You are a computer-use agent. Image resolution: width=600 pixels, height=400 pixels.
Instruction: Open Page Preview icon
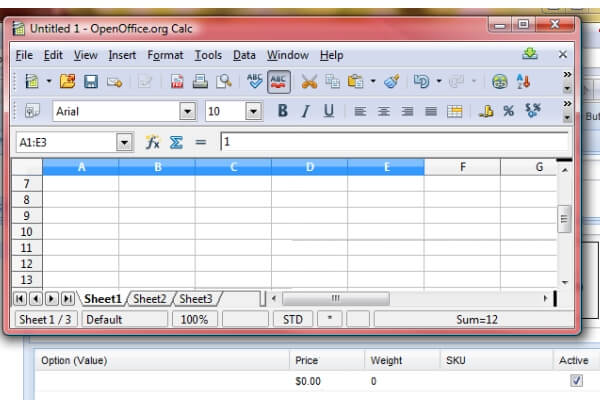click(x=224, y=82)
